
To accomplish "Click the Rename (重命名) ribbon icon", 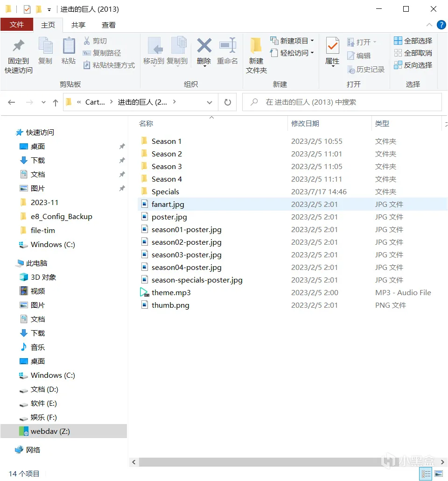I will 227,51.
